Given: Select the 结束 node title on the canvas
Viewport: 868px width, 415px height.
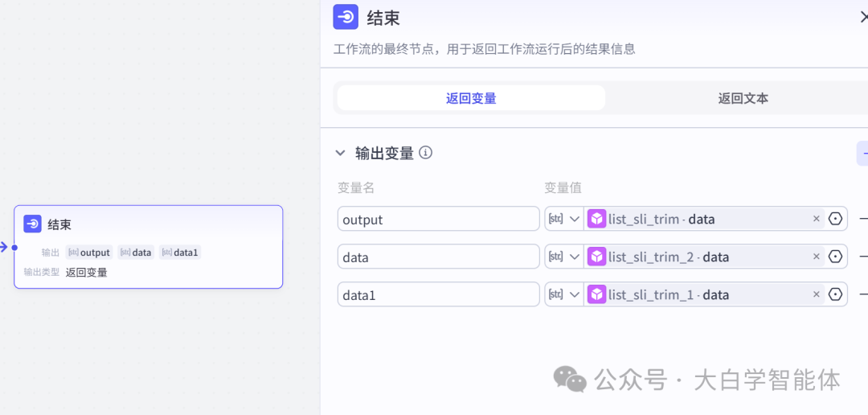Looking at the screenshot, I should click(x=59, y=224).
